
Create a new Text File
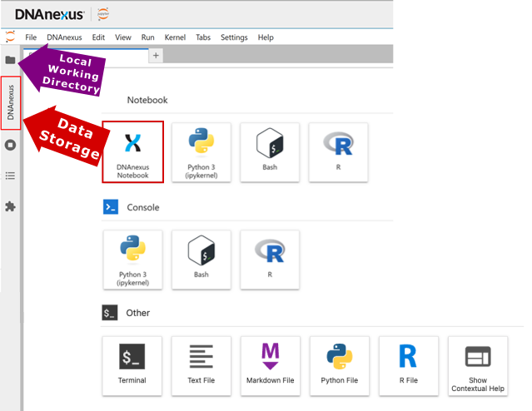tap(201, 366)
